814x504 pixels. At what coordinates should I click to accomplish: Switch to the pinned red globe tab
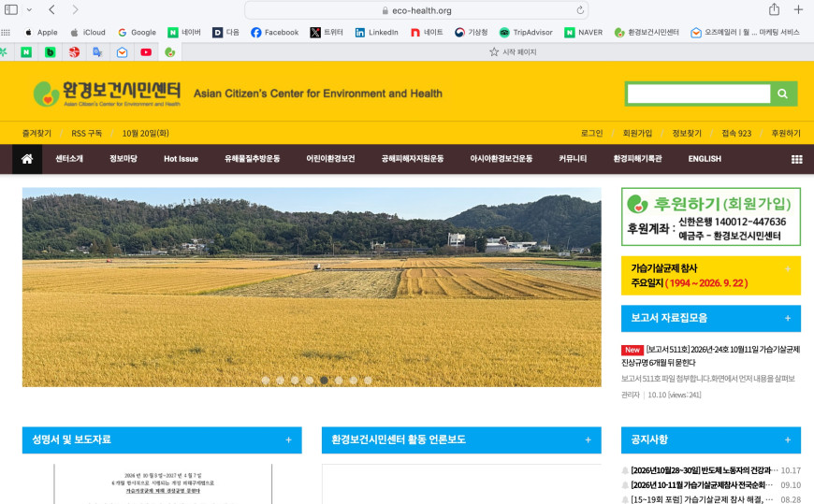coord(74,52)
